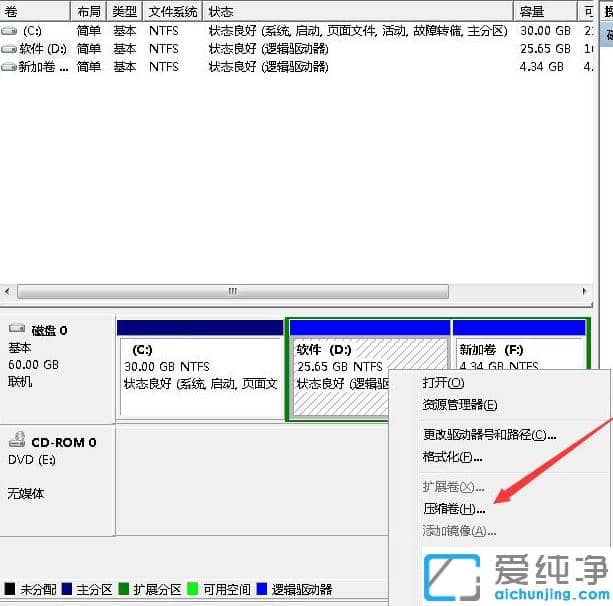The width and height of the screenshot is (613, 606).
Task: Click the 逻辑驱动器 blue legend swatch
Action: point(262,589)
